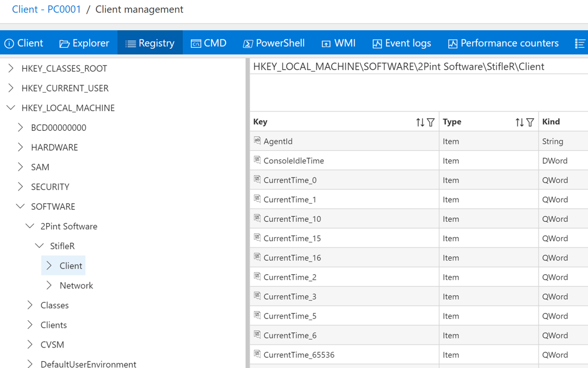Go to the Event logs tab

(402, 43)
